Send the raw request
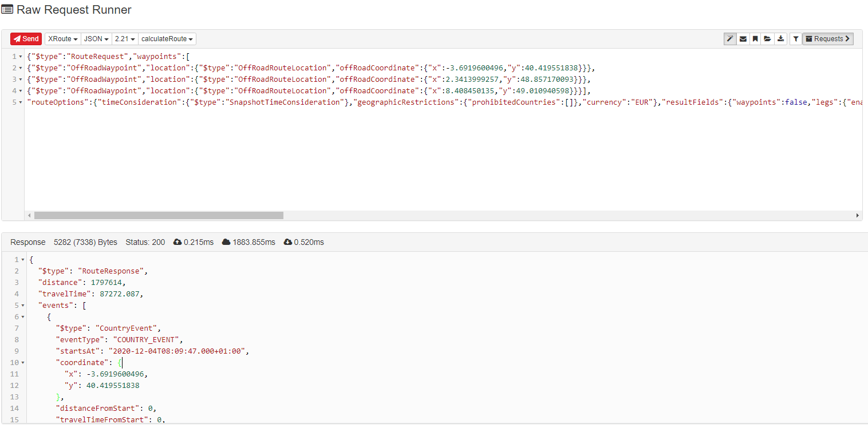Screen dimensions: 868x428 [x=26, y=39]
